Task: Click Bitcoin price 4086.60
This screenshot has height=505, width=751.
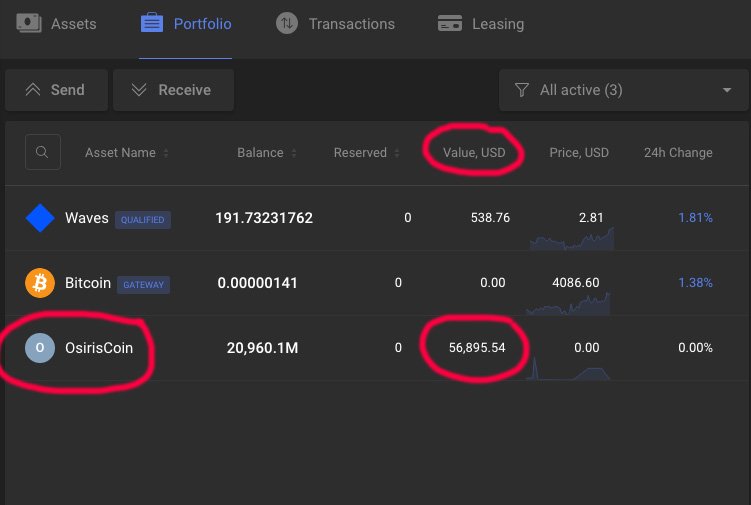Action: click(x=575, y=283)
